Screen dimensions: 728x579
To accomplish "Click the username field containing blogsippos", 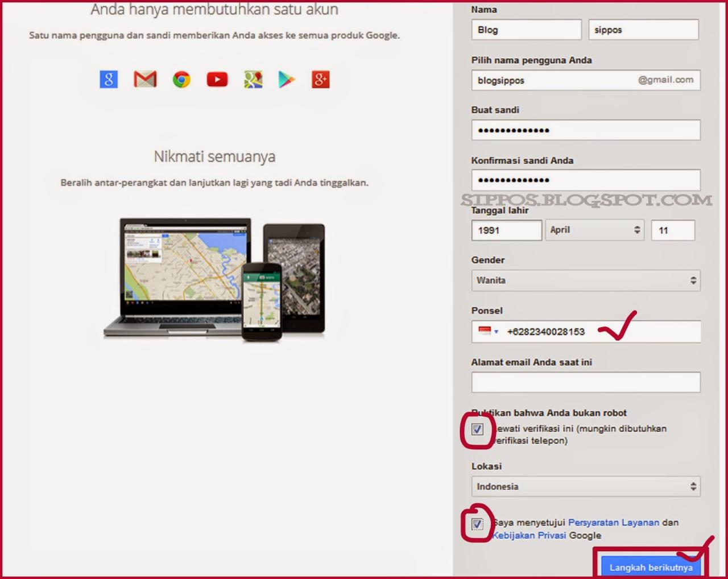I will [586, 80].
